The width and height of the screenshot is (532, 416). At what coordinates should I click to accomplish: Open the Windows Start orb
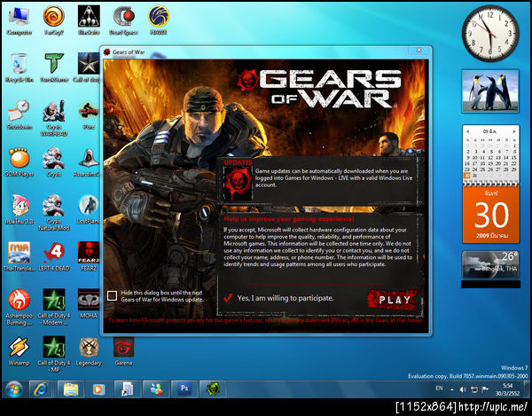tap(13, 389)
